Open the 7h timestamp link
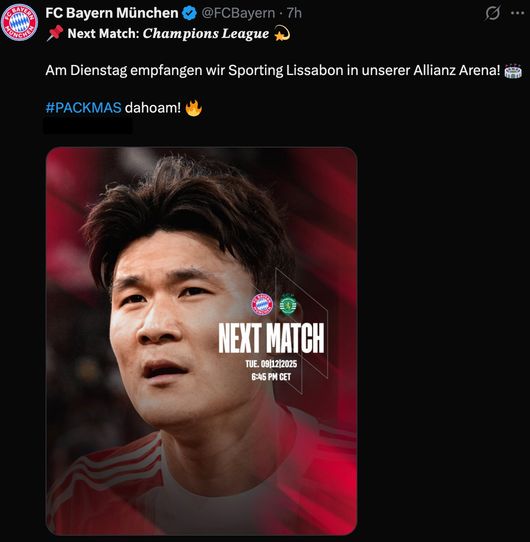The height and width of the screenshot is (542, 530). point(294,13)
